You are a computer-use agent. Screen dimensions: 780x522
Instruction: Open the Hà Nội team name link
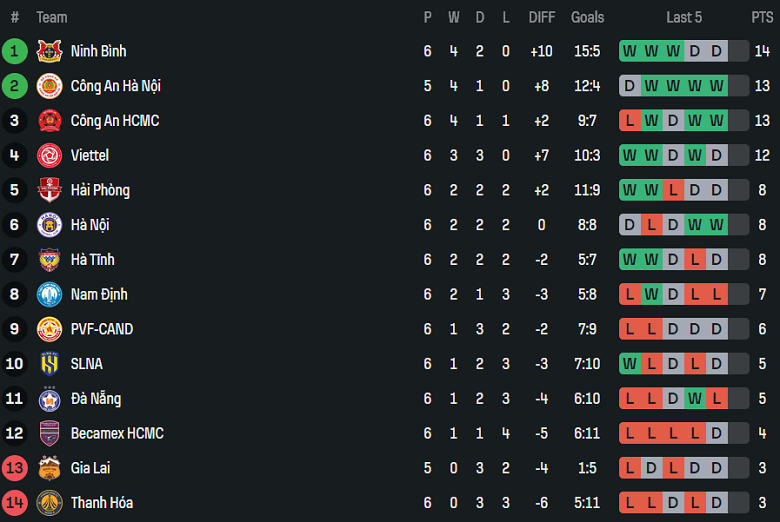point(90,225)
